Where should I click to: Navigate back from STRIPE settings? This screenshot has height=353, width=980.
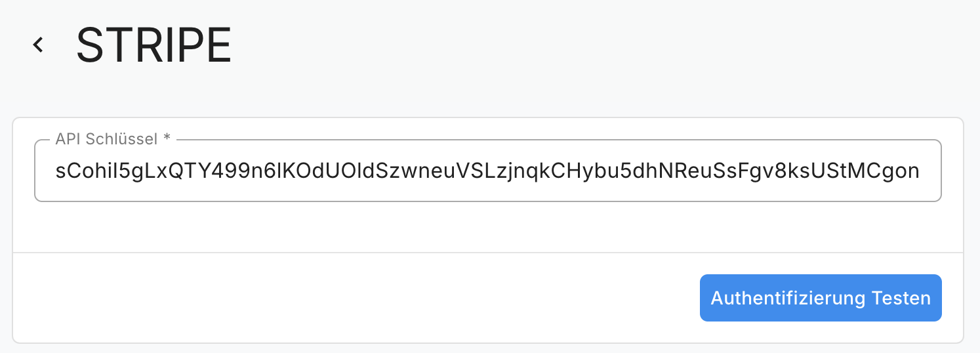(39, 45)
